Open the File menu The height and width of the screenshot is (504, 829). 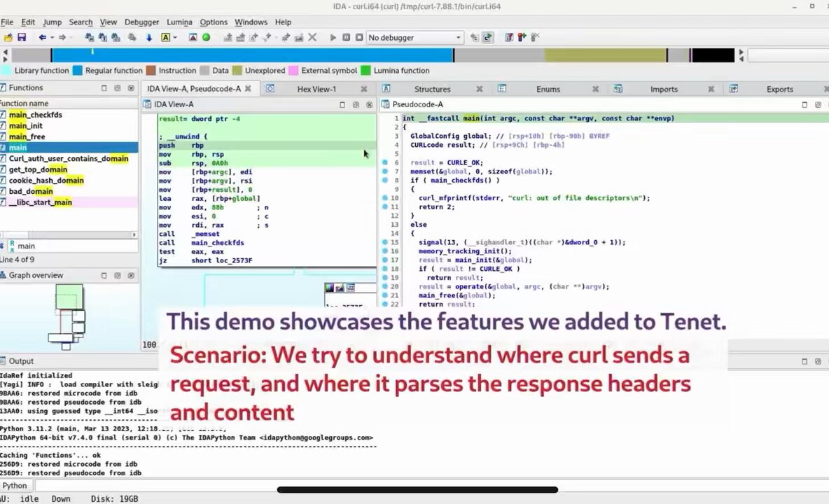pos(7,22)
